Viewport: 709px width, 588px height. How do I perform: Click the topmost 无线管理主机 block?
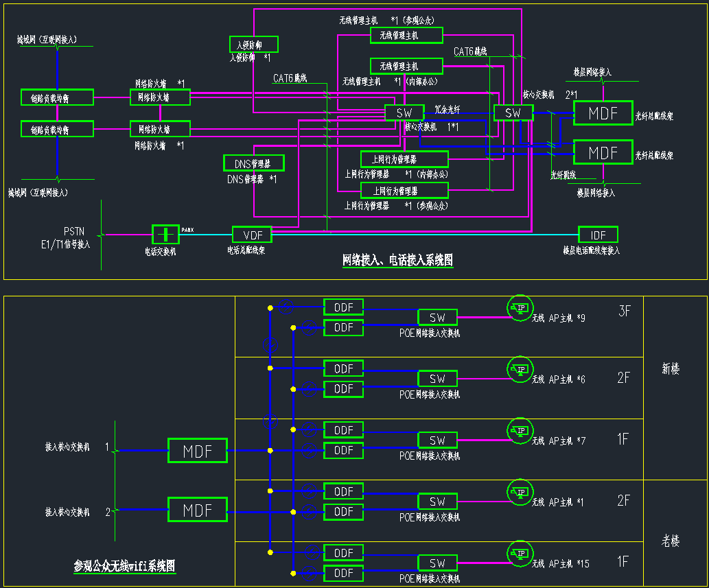pos(406,35)
